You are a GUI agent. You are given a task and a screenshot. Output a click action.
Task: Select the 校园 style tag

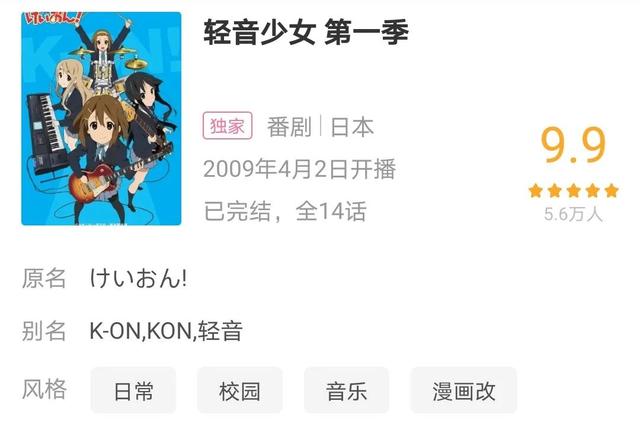coord(240,391)
